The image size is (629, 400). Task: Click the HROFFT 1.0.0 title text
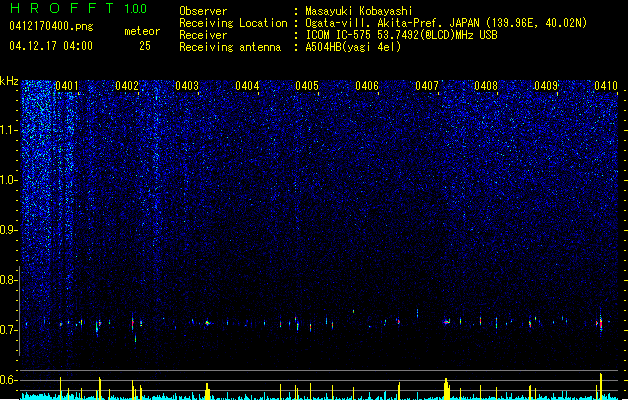[x=78, y=8]
